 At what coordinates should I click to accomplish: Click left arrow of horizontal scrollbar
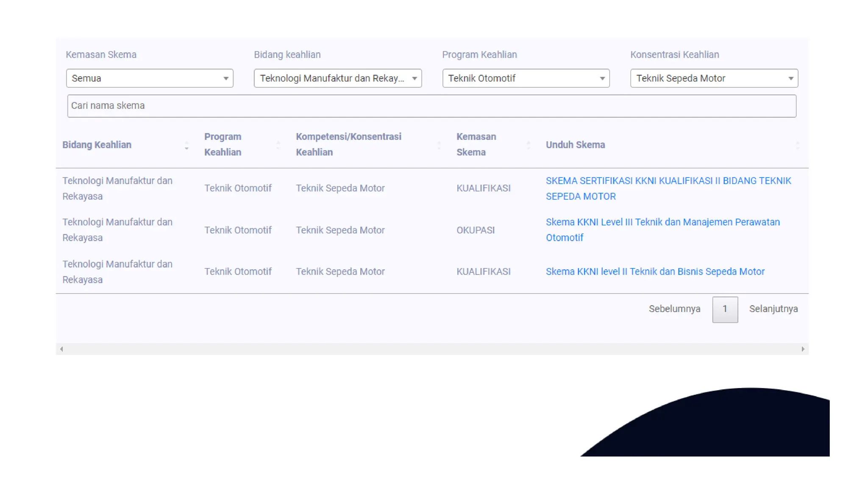click(62, 349)
